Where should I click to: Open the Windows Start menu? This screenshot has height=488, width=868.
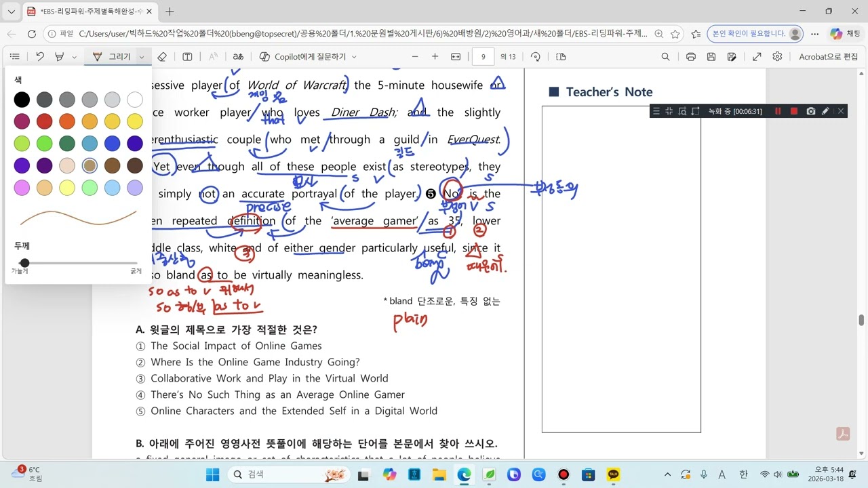(212, 474)
